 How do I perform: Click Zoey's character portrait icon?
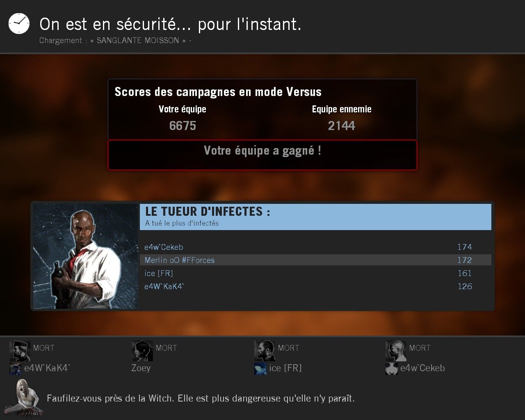point(142,351)
